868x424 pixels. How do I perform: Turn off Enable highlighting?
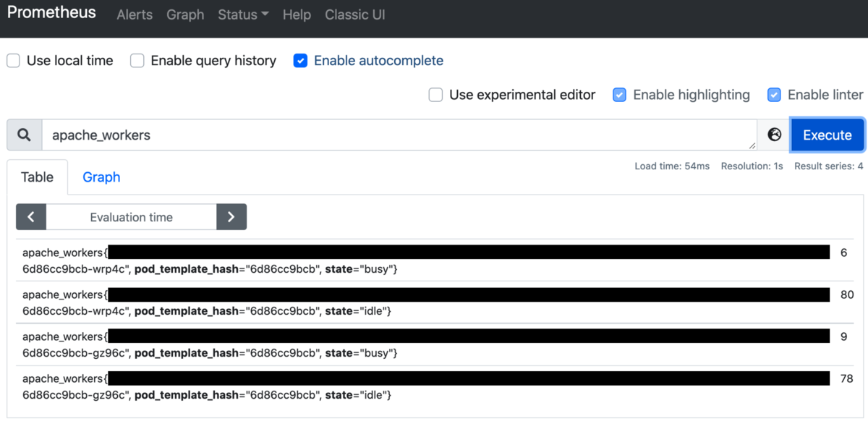pyautogui.click(x=619, y=95)
